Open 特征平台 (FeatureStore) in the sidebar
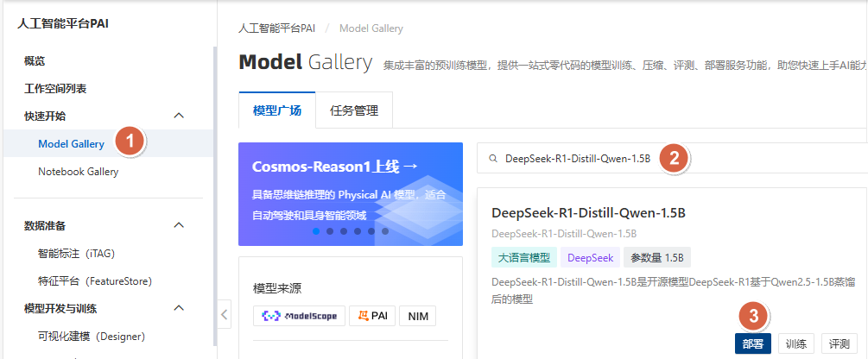Viewport: 868px width, 359px height. (95, 281)
